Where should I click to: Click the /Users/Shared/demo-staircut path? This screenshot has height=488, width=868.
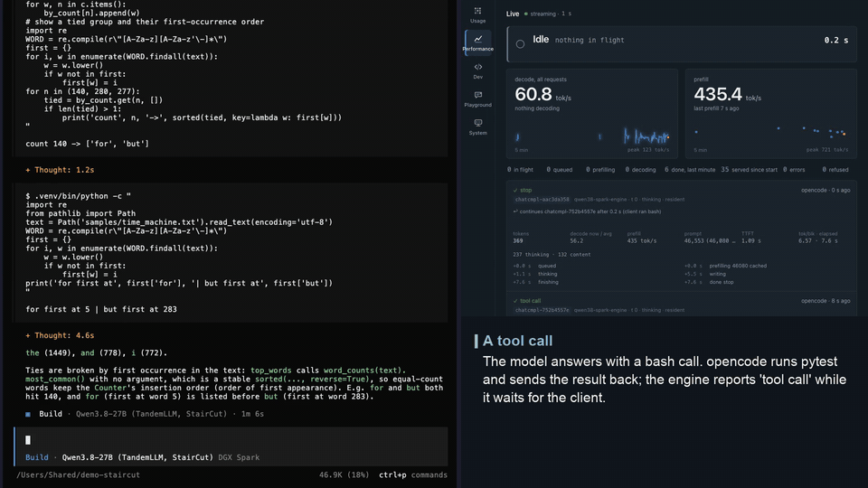pyautogui.click(x=78, y=474)
